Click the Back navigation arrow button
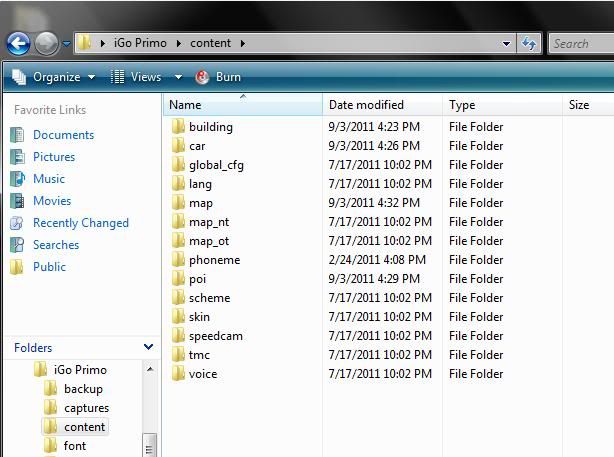Image resolution: width=614 pixels, height=457 pixels. (18, 43)
